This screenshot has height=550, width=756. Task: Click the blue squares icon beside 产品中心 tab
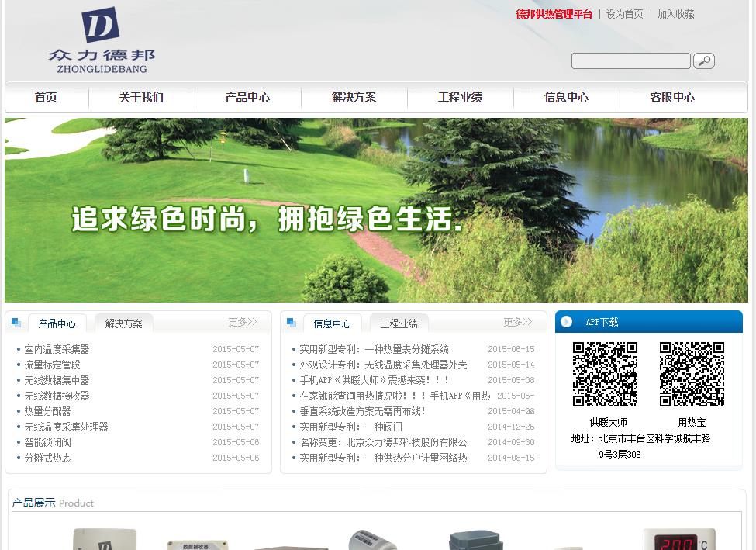(x=16, y=323)
